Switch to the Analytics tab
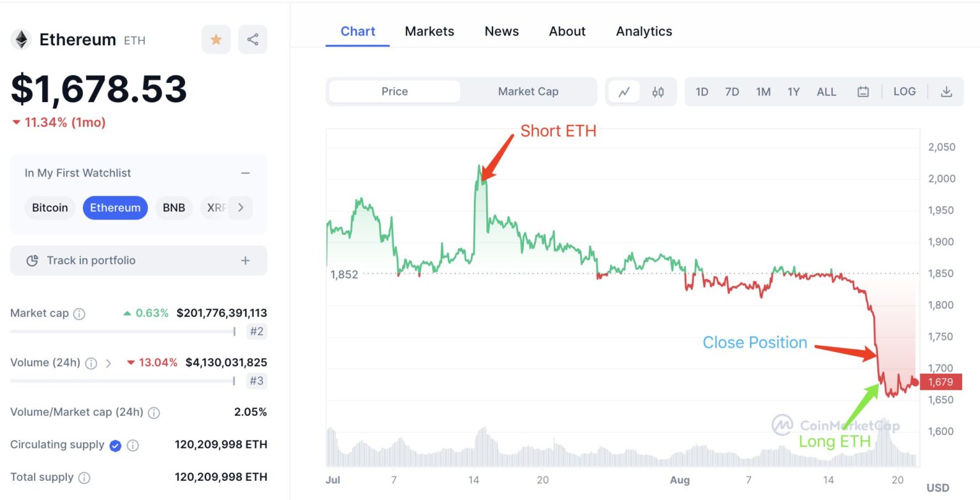The width and height of the screenshot is (980, 500). (644, 31)
